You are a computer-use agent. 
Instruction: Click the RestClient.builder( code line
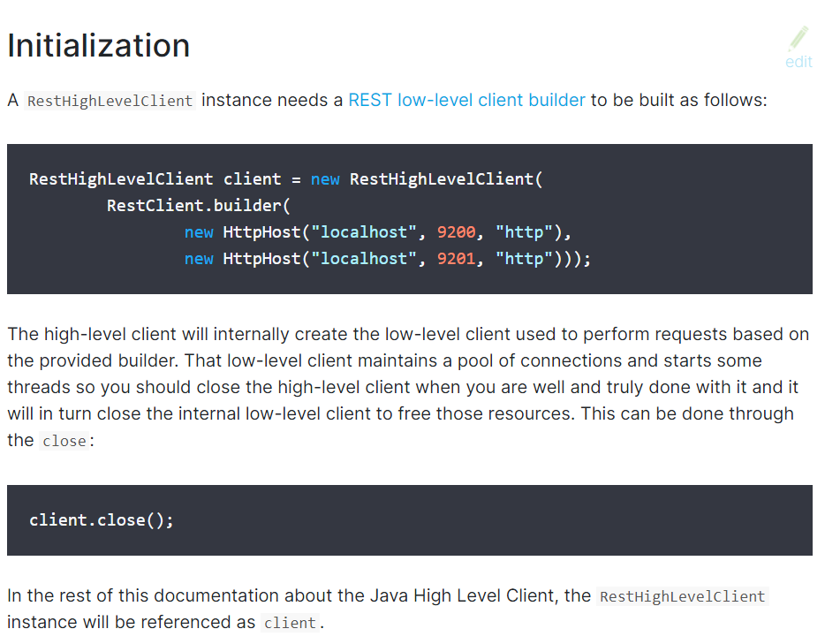pyautogui.click(x=199, y=205)
